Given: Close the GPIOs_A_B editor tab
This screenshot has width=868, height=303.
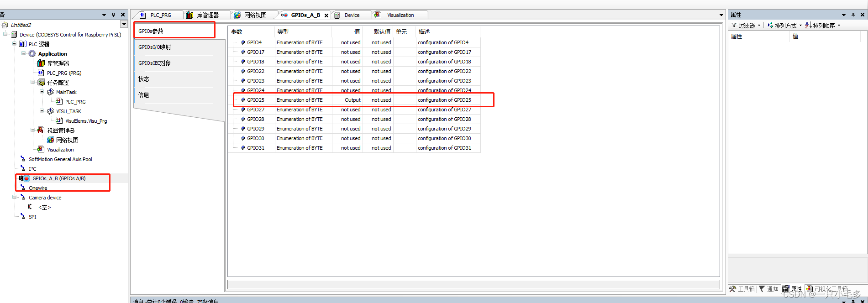Looking at the screenshot, I should click(x=326, y=15).
